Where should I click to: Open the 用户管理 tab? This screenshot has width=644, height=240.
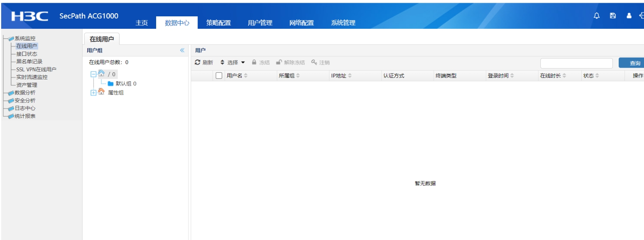260,23
